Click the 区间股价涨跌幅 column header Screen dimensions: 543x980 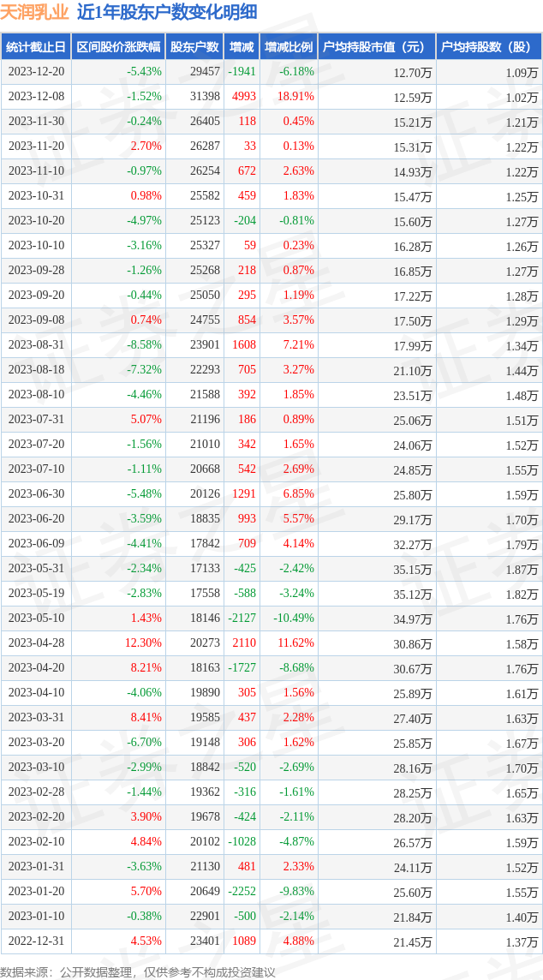(119, 47)
